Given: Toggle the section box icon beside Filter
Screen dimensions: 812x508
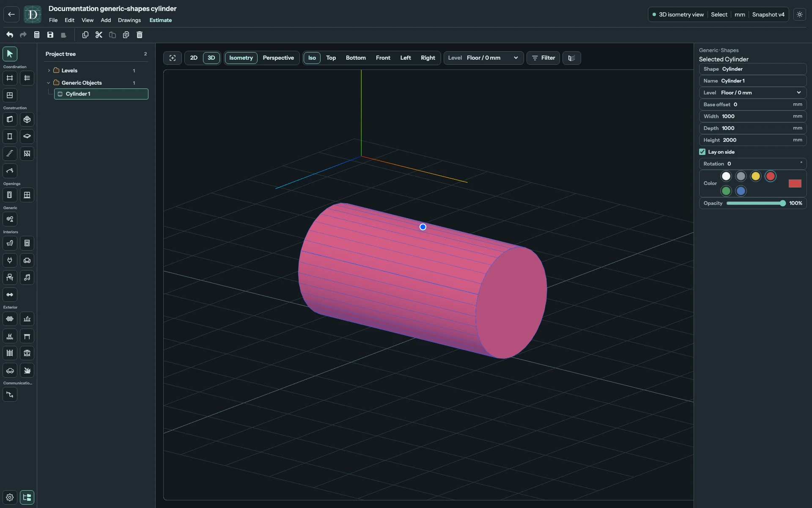Looking at the screenshot, I should 572,58.
